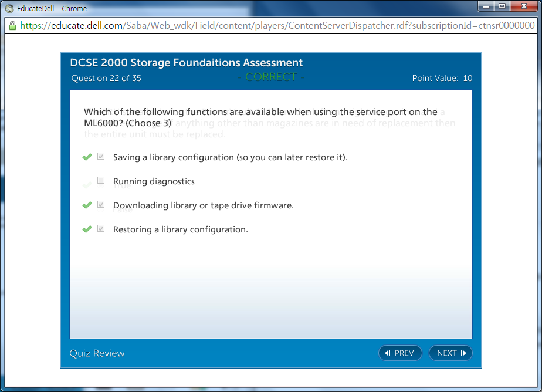Toggle the Restoring a library configuration checkbox
The height and width of the screenshot is (392, 542).
point(101,229)
